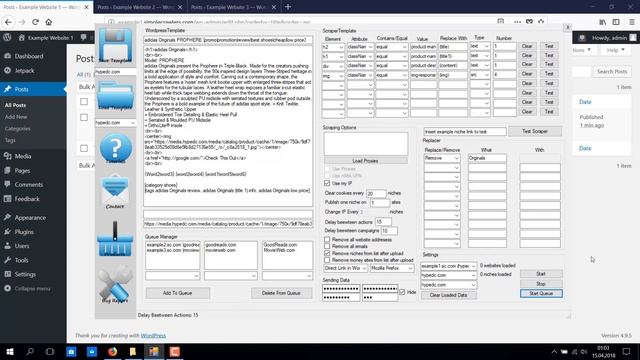
Task: Click the Test Scraper button
Action: (535, 131)
